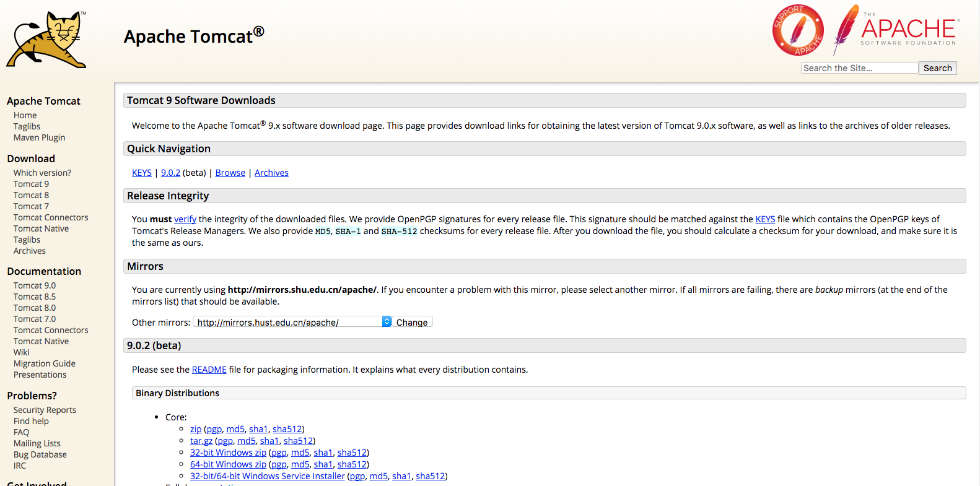Click the Tomcat cat logo
This screenshot has height=486, width=980.
(x=46, y=40)
